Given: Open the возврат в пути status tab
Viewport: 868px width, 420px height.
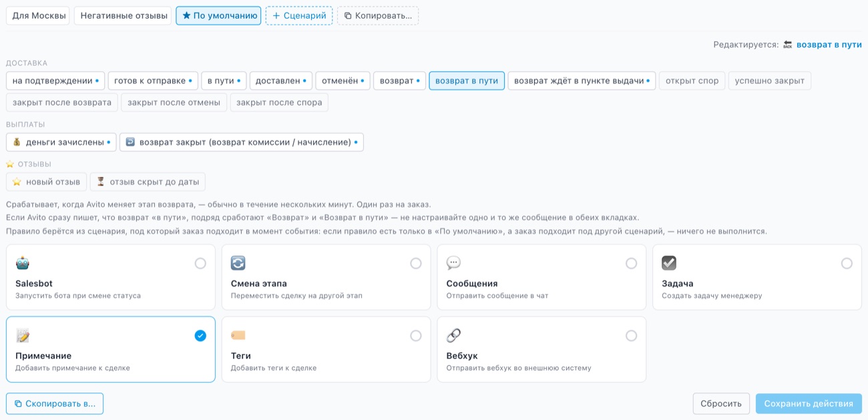Looking at the screenshot, I should [467, 81].
